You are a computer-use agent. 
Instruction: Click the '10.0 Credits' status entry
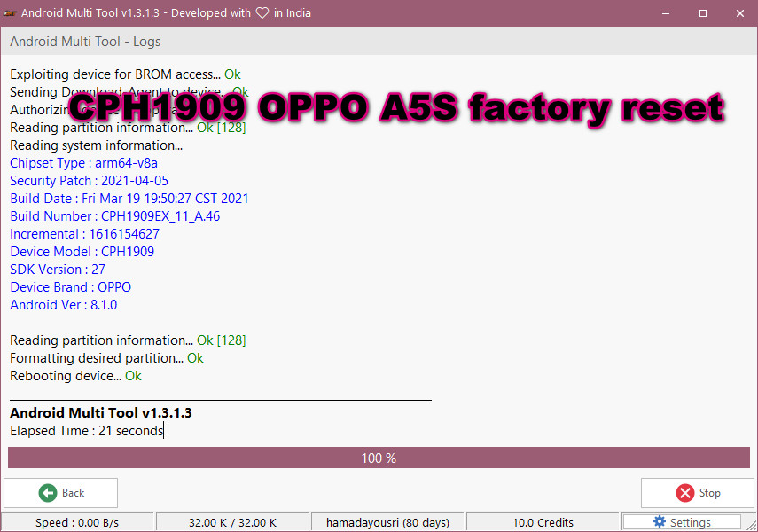pos(543,522)
